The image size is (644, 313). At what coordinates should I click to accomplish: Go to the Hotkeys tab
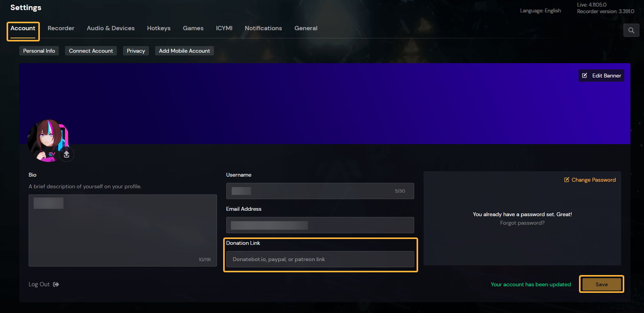click(x=159, y=28)
